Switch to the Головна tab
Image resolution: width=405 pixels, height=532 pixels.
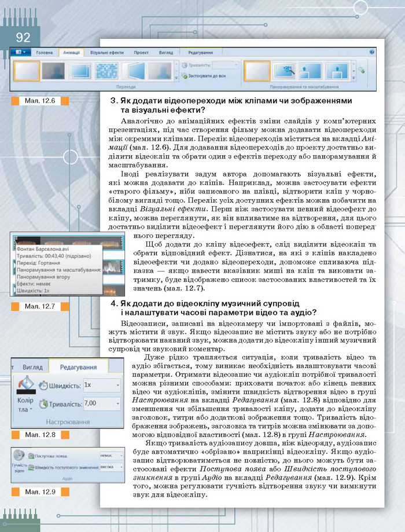point(45,53)
